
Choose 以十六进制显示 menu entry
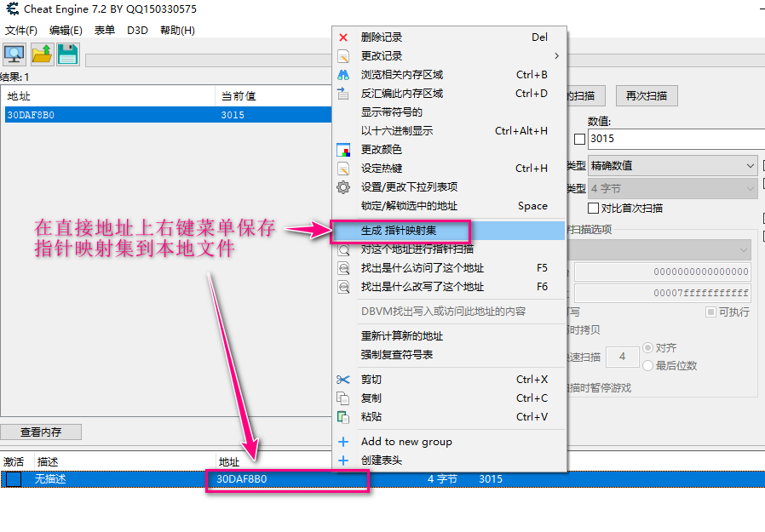(448, 131)
